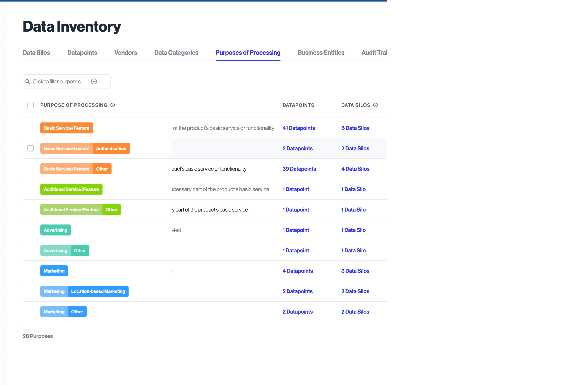Click the green Additional Service/Feature tag
The width and height of the screenshot is (588, 385).
(71, 189)
